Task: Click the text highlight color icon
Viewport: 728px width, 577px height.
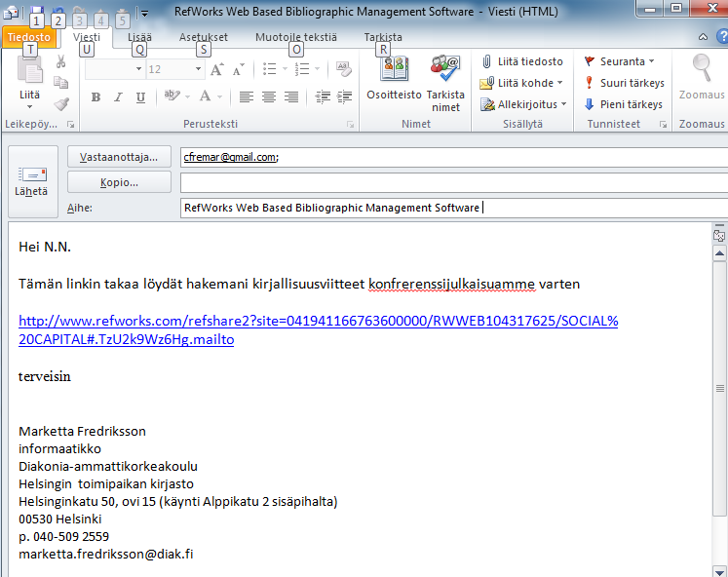Action: pos(172,96)
